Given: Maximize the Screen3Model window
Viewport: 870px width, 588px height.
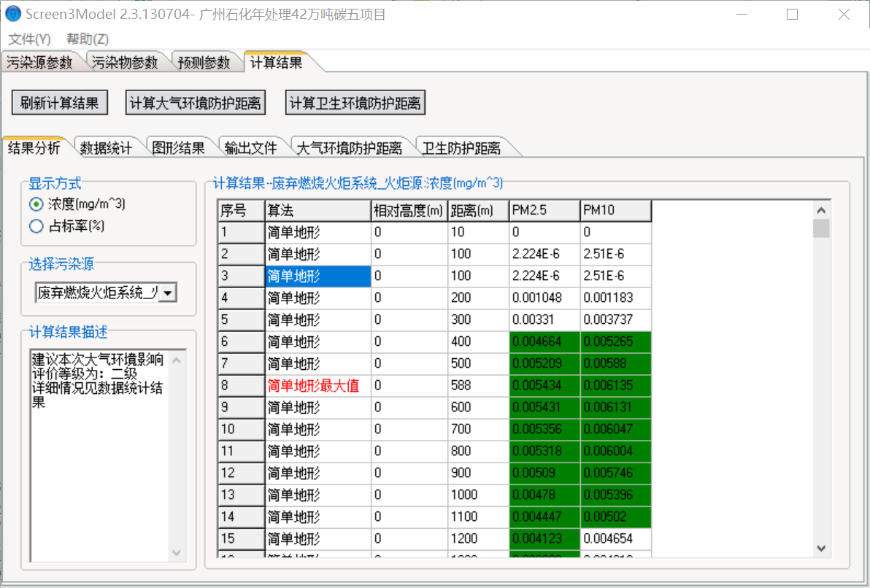Looking at the screenshot, I should (793, 15).
